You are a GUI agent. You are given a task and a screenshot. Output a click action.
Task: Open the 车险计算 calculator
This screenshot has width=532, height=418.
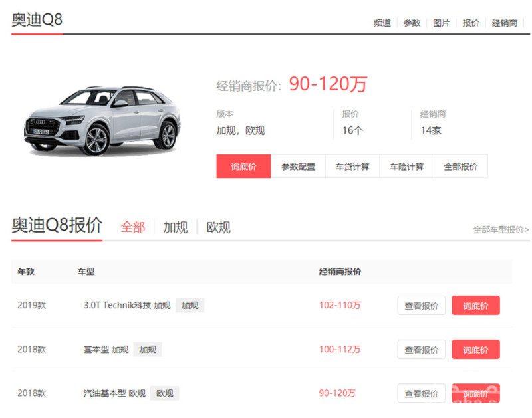[406, 167]
